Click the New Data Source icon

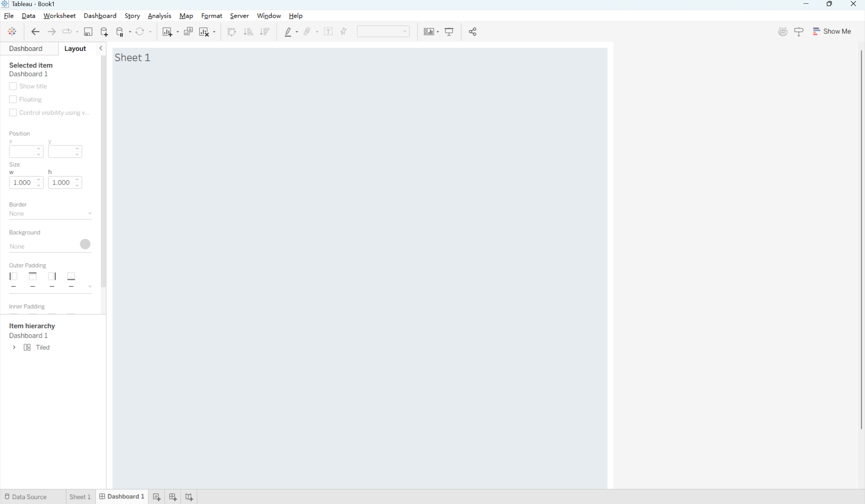[x=104, y=31]
